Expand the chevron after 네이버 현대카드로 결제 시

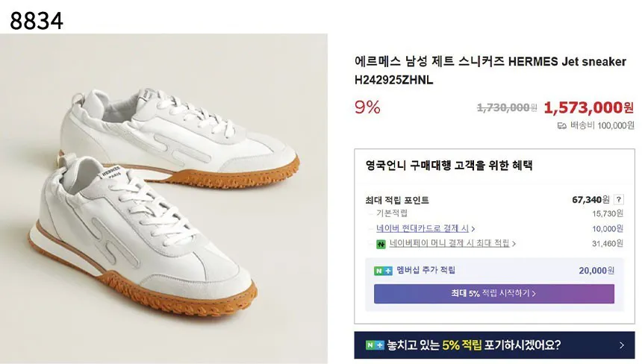pos(473,228)
